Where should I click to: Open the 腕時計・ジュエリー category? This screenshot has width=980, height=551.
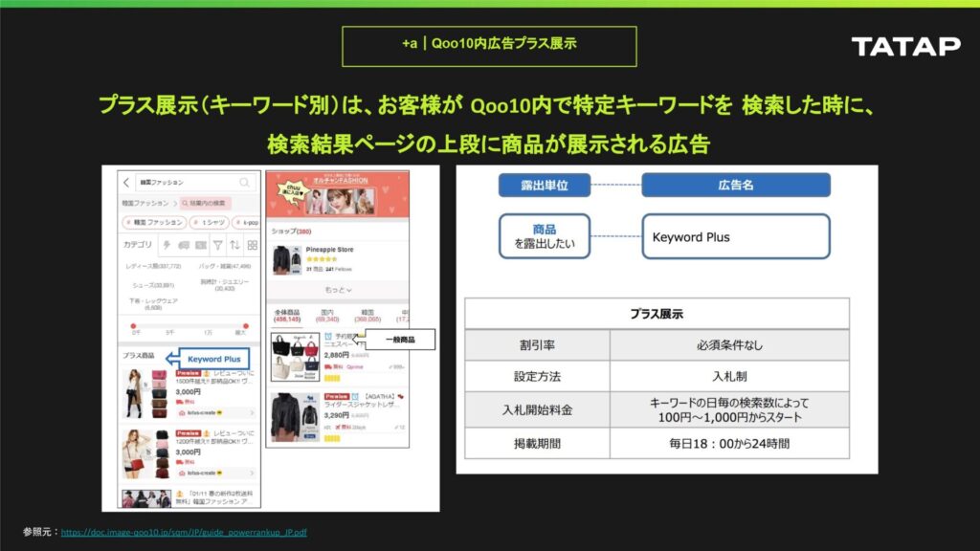224,285
